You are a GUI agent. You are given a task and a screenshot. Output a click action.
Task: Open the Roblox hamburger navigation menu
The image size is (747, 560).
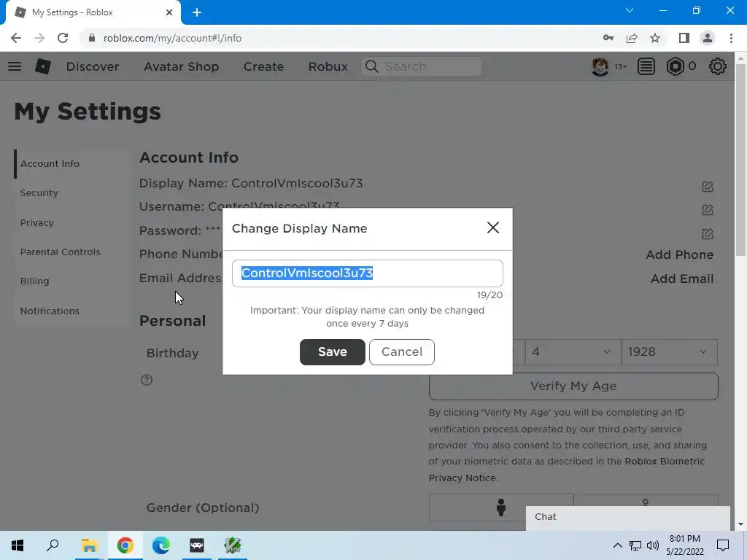(x=15, y=66)
